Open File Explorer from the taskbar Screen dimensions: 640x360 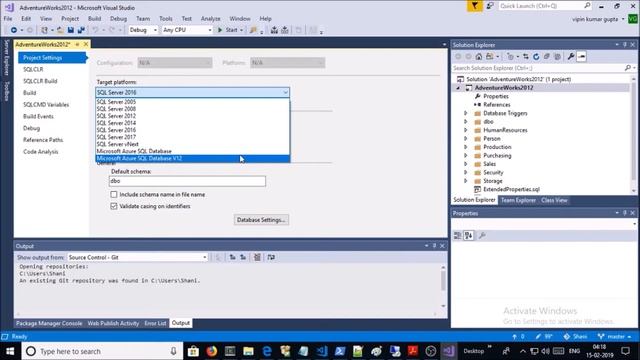248,351
